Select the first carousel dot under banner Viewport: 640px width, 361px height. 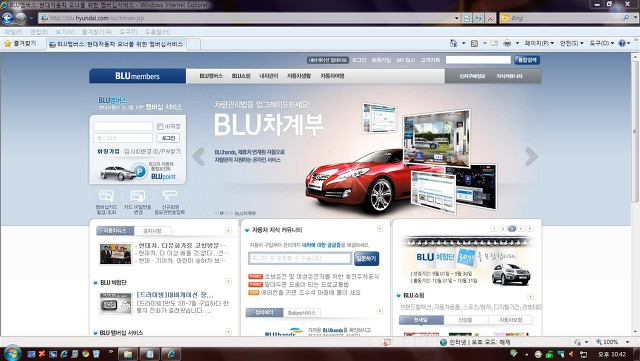click(217, 213)
